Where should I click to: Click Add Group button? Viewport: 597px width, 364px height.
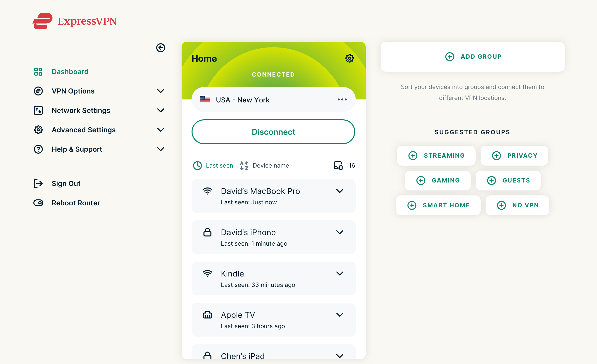[x=472, y=56]
